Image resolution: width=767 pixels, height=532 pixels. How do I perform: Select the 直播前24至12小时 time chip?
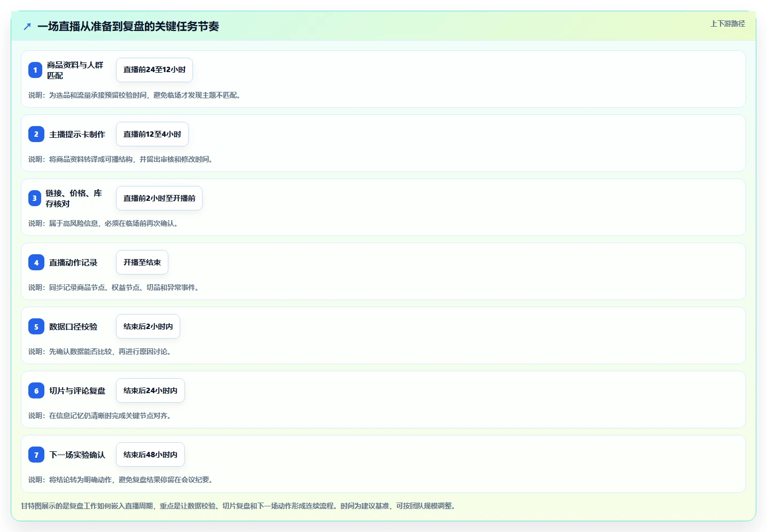(154, 70)
